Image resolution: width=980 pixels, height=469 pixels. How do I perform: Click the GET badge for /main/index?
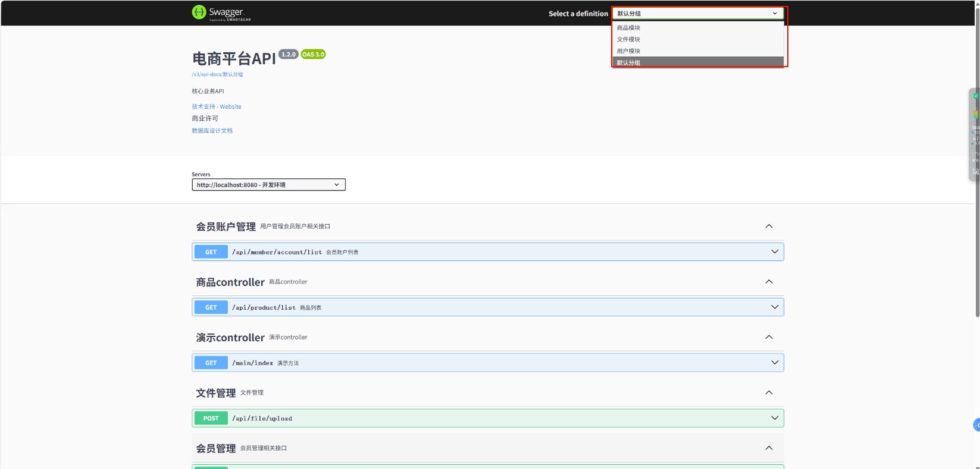(x=211, y=363)
